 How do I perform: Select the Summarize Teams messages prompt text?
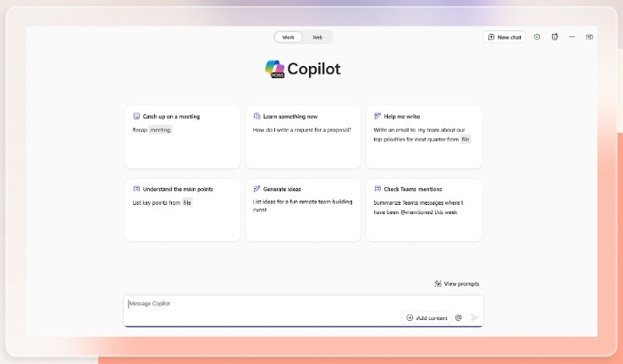click(418, 207)
